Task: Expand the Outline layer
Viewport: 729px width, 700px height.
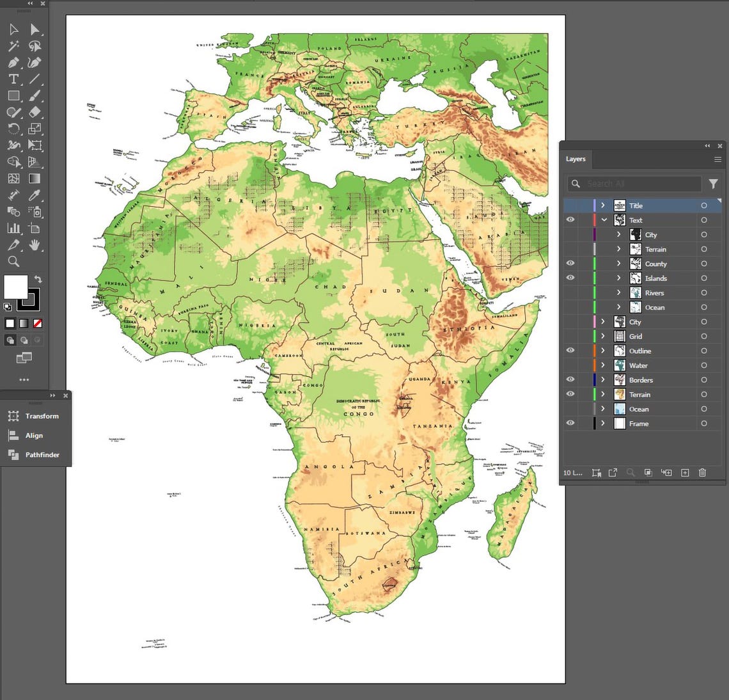Action: (603, 351)
